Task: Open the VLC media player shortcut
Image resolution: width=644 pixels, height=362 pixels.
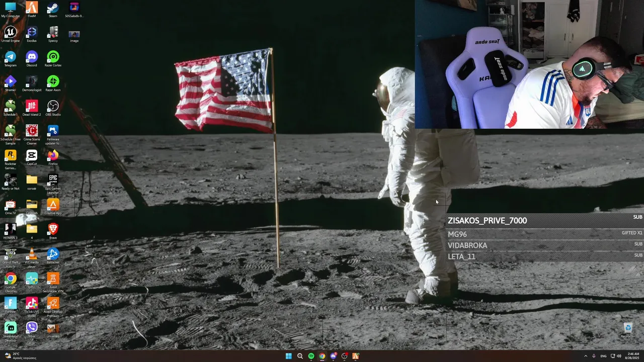Action: [x=32, y=257]
